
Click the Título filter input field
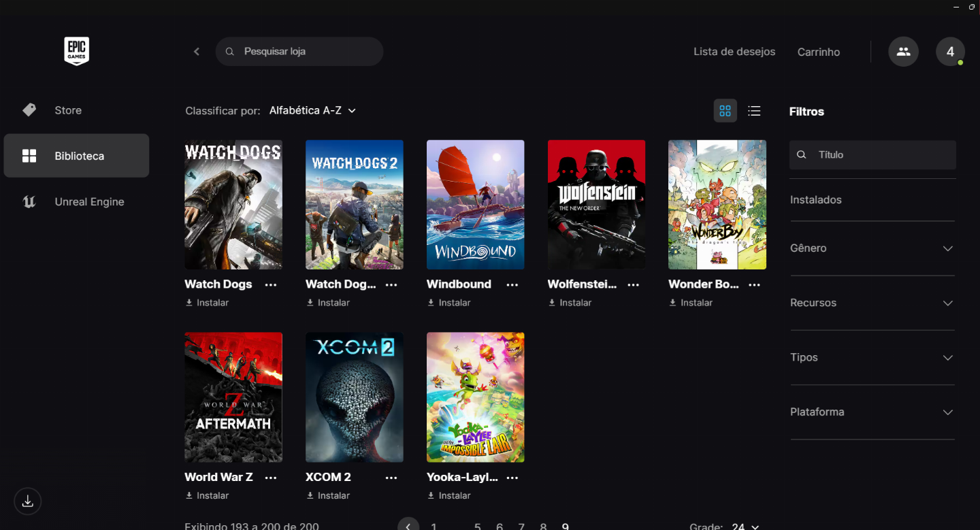872,155
